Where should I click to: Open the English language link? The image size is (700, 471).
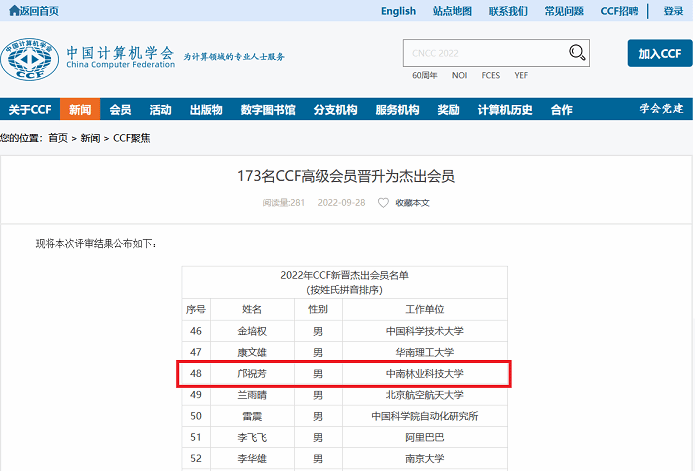point(398,11)
